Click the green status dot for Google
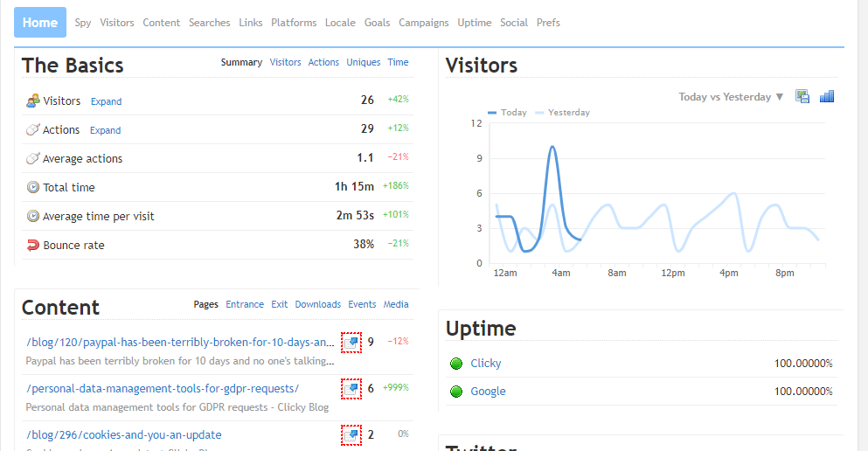This screenshot has width=868, height=451. coord(456,392)
